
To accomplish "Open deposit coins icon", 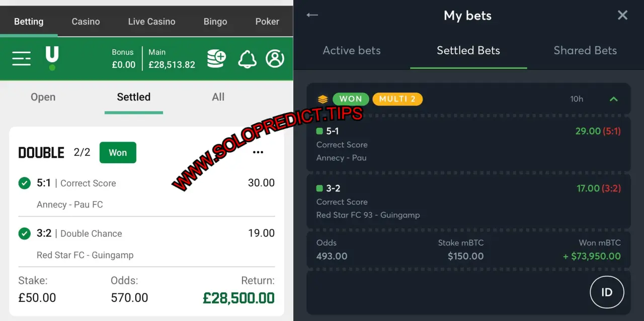I will pos(216,59).
